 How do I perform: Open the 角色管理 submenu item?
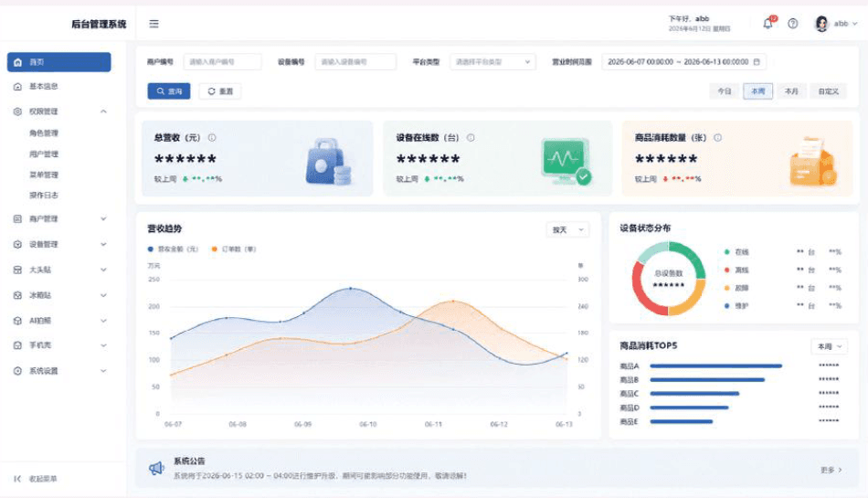pos(44,132)
